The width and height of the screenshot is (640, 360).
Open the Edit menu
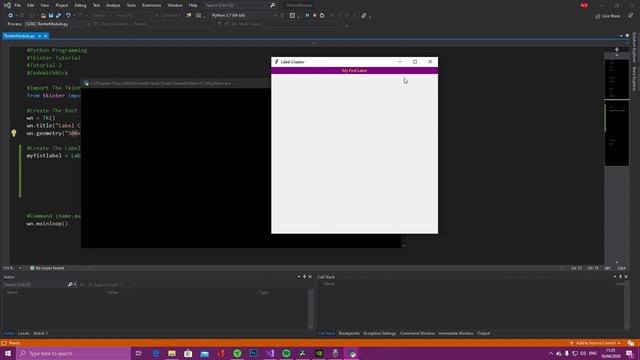(31, 5)
